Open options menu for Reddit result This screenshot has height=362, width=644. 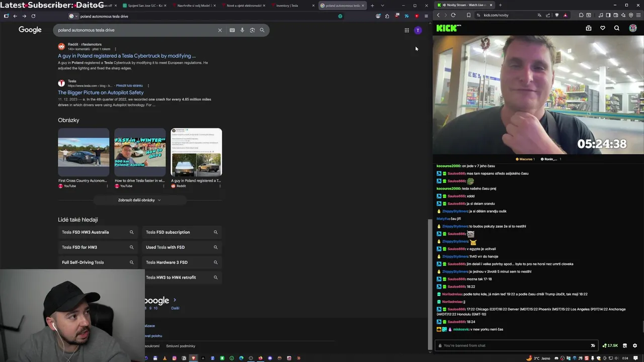[115, 49]
